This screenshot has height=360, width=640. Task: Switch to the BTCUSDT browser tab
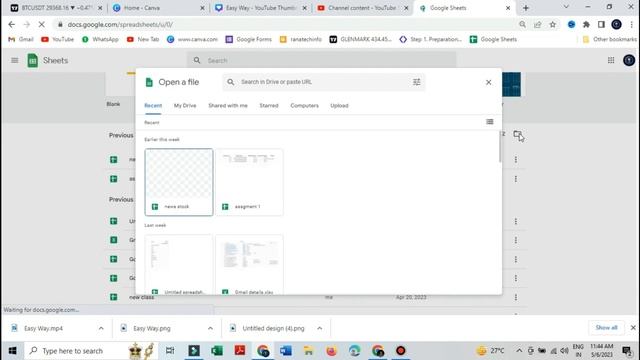click(56, 8)
